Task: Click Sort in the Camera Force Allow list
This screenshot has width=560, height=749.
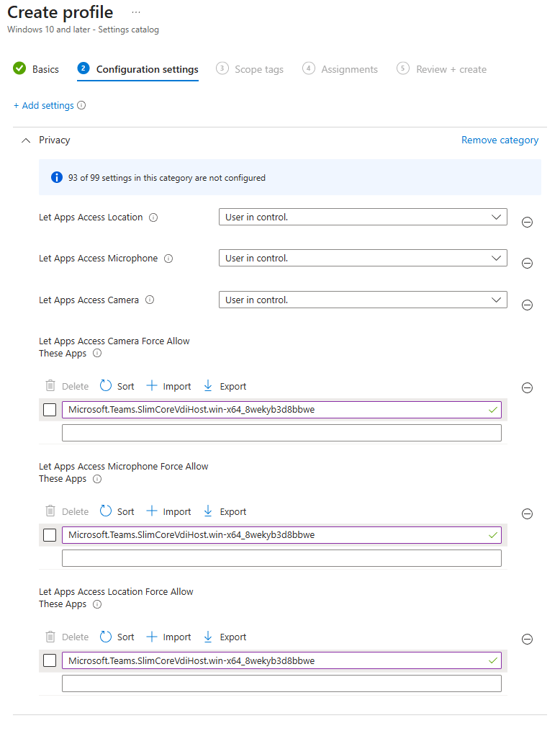Action: (x=117, y=386)
